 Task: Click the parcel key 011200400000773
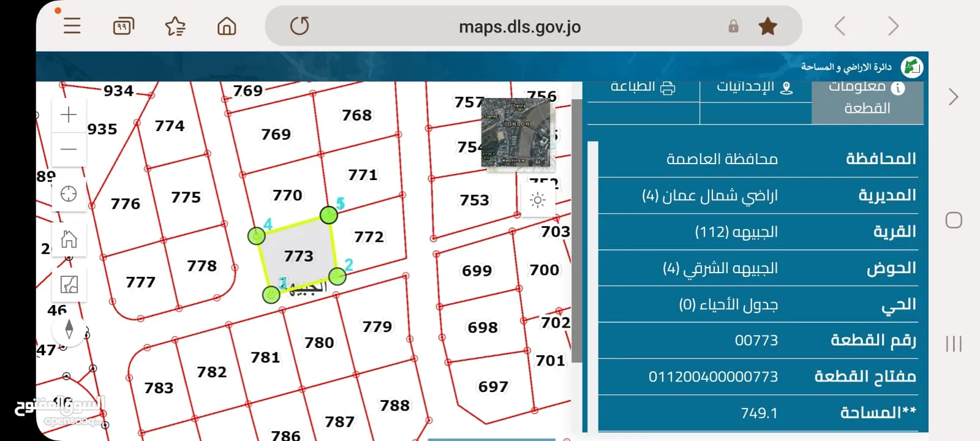(x=714, y=377)
